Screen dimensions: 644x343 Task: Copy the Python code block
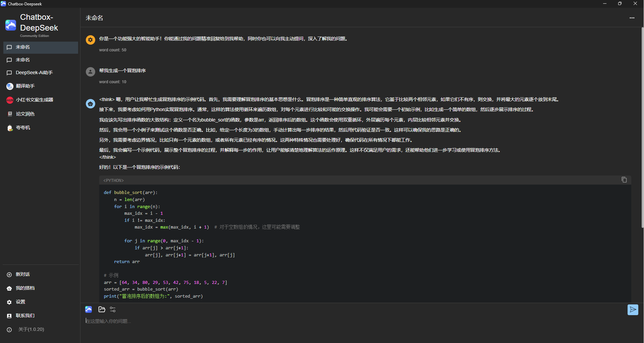point(624,180)
